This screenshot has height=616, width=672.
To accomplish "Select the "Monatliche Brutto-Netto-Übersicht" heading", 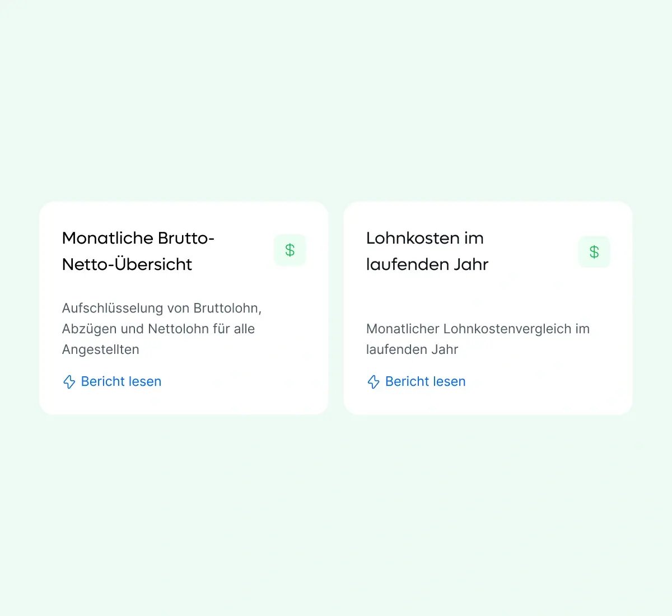I will [138, 251].
